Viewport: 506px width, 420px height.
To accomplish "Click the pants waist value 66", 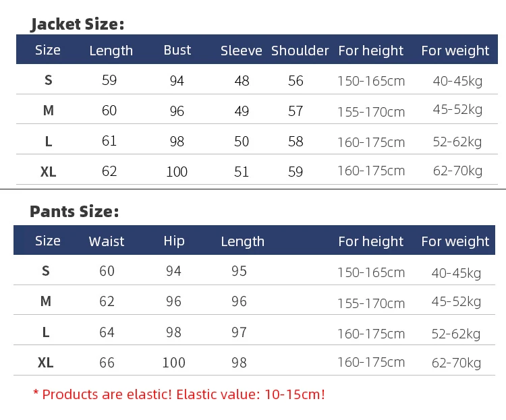I will coord(107,363).
